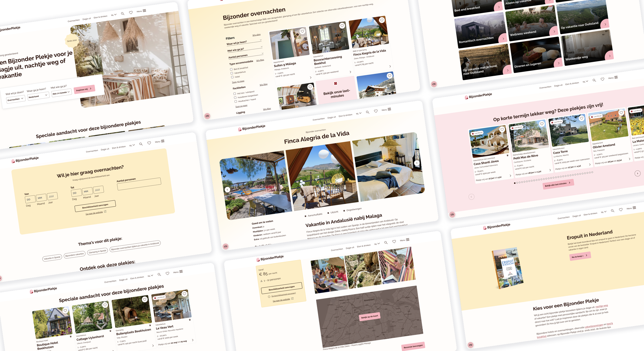Select the last last-minutes pagination dot
Screen dimensions: 644x351
pyautogui.click(x=592, y=172)
